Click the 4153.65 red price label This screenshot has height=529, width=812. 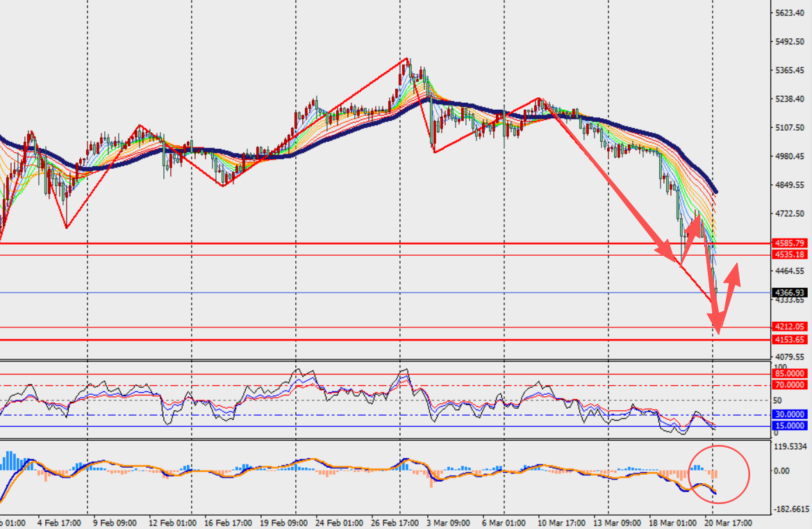[791, 340]
